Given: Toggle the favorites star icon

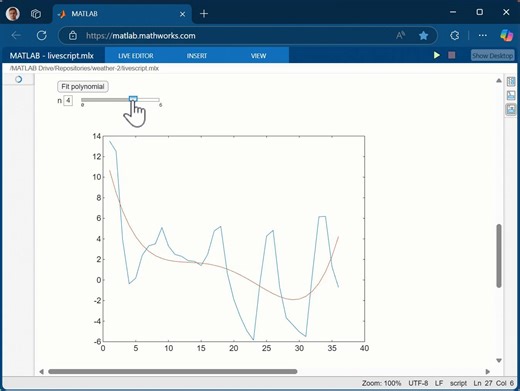Looking at the screenshot, I should 423,35.
